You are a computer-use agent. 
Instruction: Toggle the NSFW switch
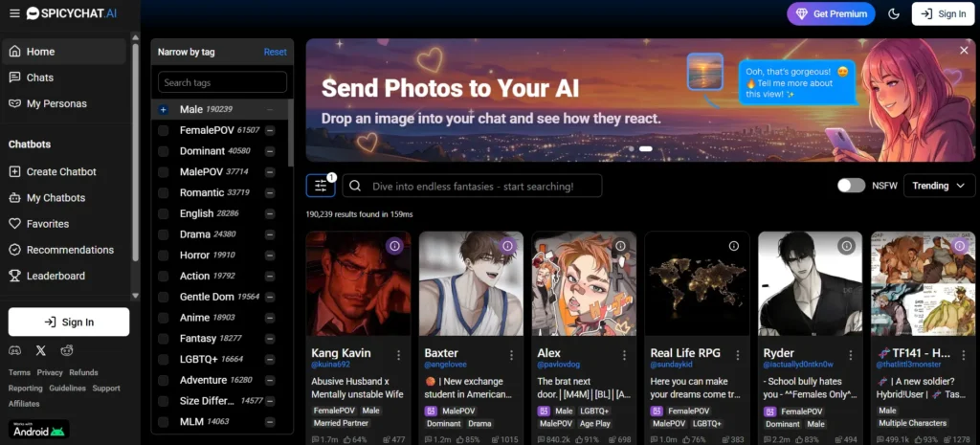tap(851, 186)
